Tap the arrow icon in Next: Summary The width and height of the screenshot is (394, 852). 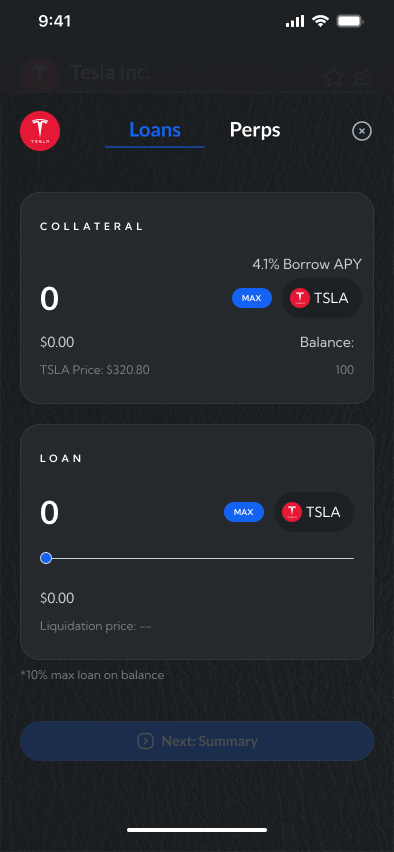[x=145, y=741]
